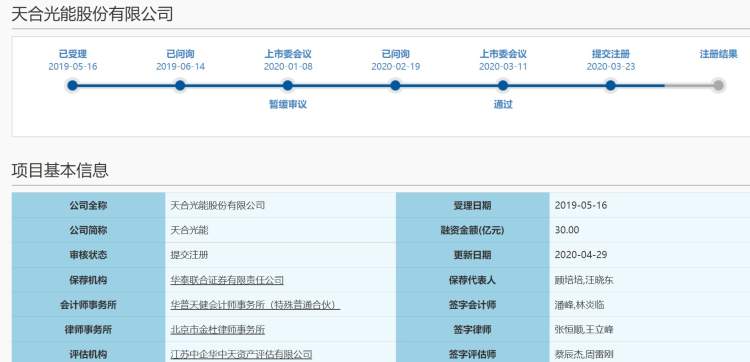
Task: Click the 张恒顺,王立峰 lawyers value
Action: (584, 330)
